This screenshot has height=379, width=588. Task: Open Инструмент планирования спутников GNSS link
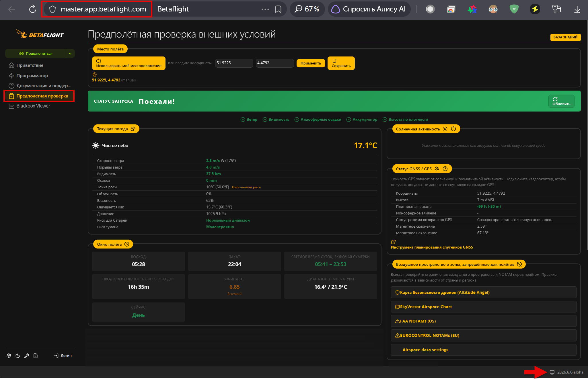pos(432,247)
